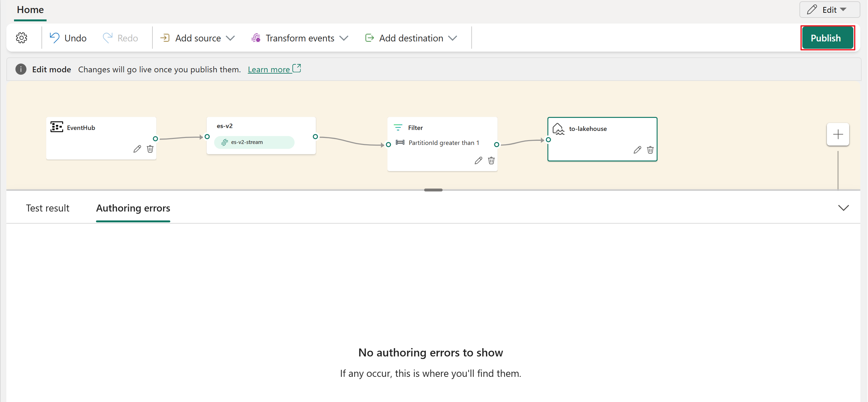868x402 pixels.
Task: Click the delete trash icon on Filter node
Action: pos(490,160)
